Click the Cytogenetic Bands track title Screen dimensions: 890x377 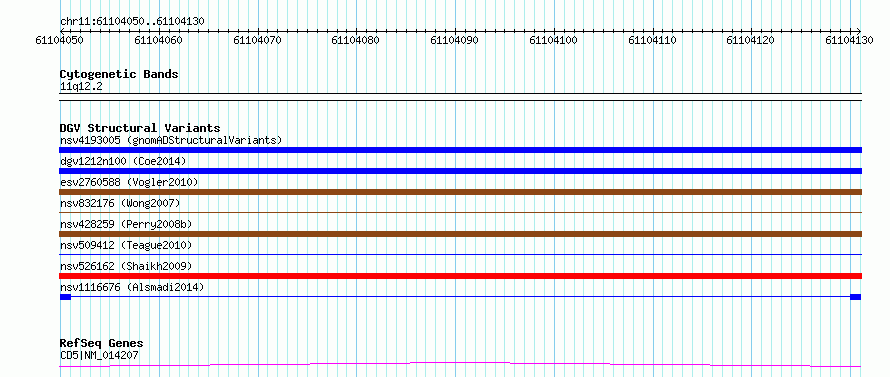(119, 74)
